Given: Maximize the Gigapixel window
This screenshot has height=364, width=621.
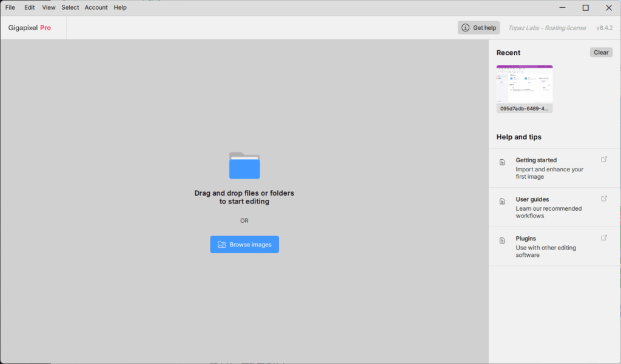Looking at the screenshot, I should [585, 8].
